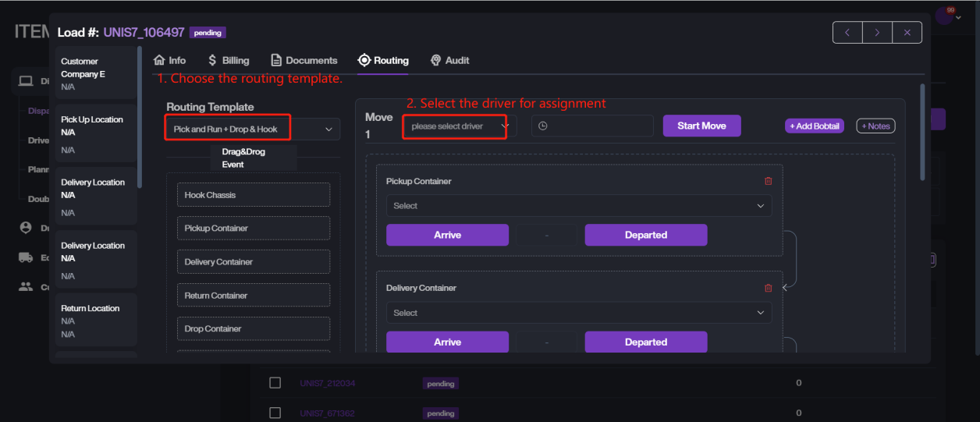The image size is (980, 422).
Task: Click the user avatar with notification badge
Action: click(x=945, y=16)
